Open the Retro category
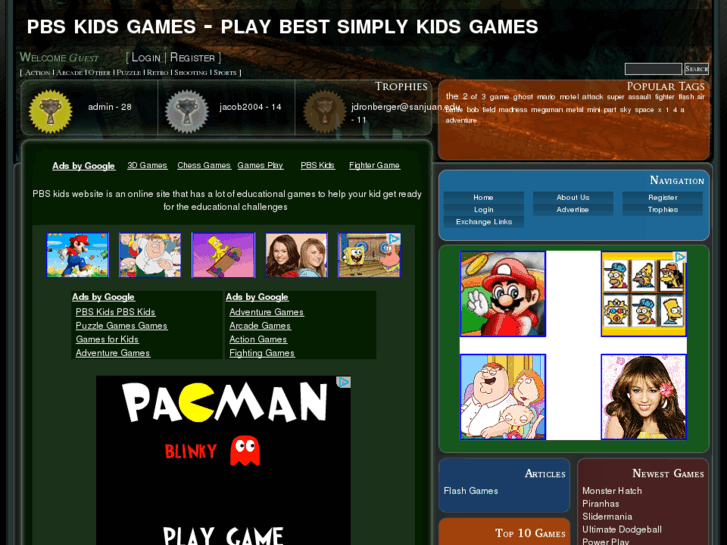 coord(157,73)
